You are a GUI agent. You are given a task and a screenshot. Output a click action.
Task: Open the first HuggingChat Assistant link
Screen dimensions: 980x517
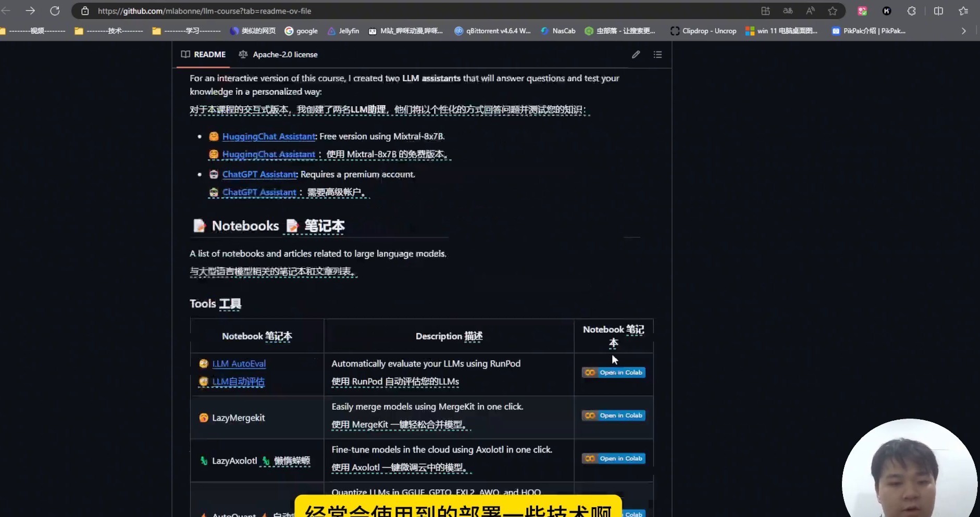point(269,136)
